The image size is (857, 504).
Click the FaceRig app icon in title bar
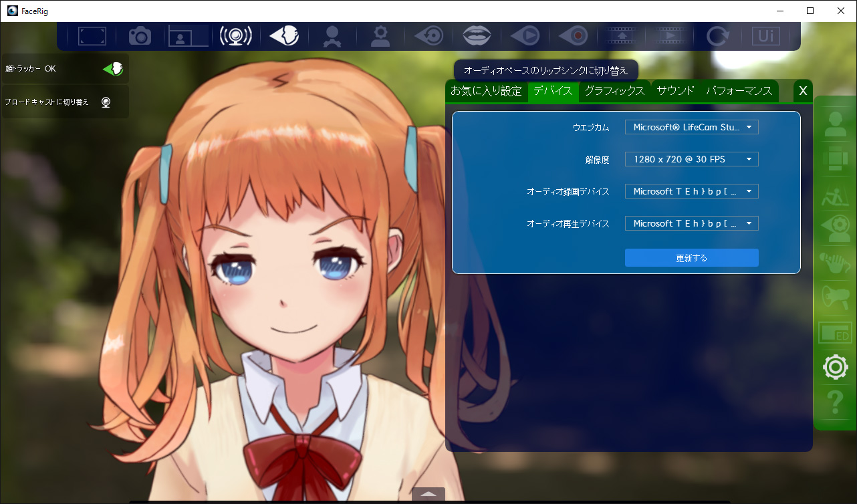point(11,11)
